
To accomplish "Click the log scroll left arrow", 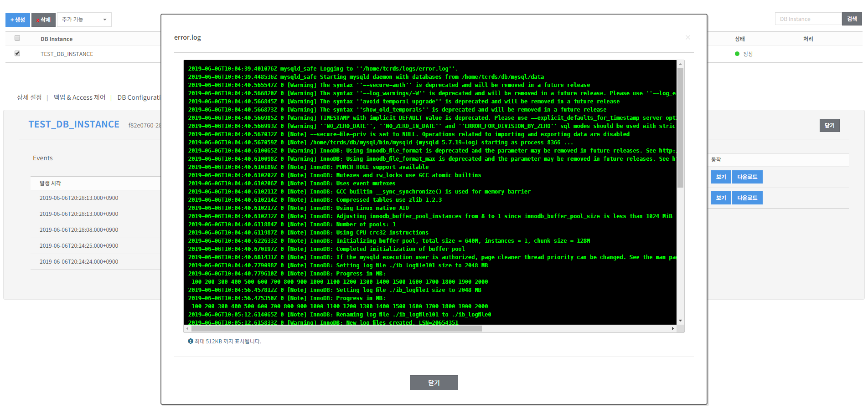I will (187, 328).
